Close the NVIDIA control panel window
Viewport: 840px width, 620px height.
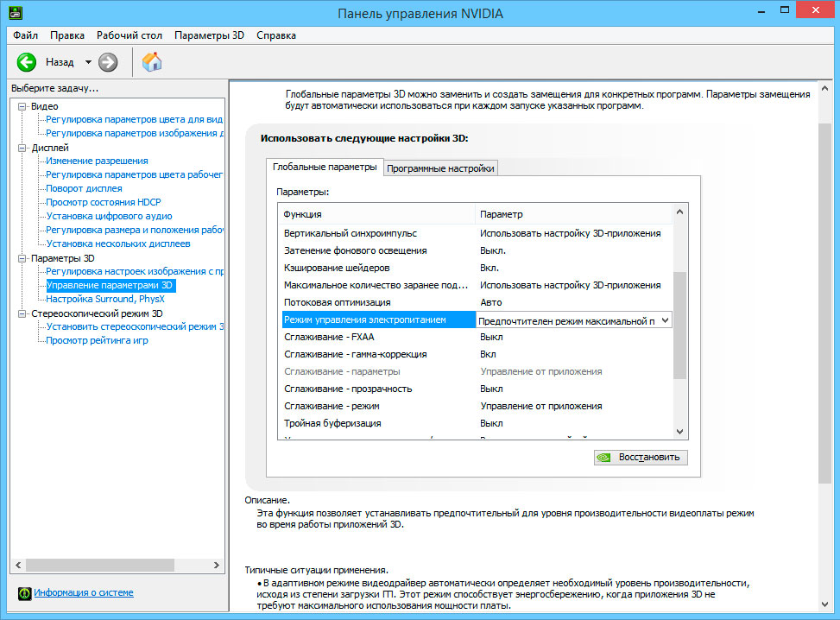point(815,10)
